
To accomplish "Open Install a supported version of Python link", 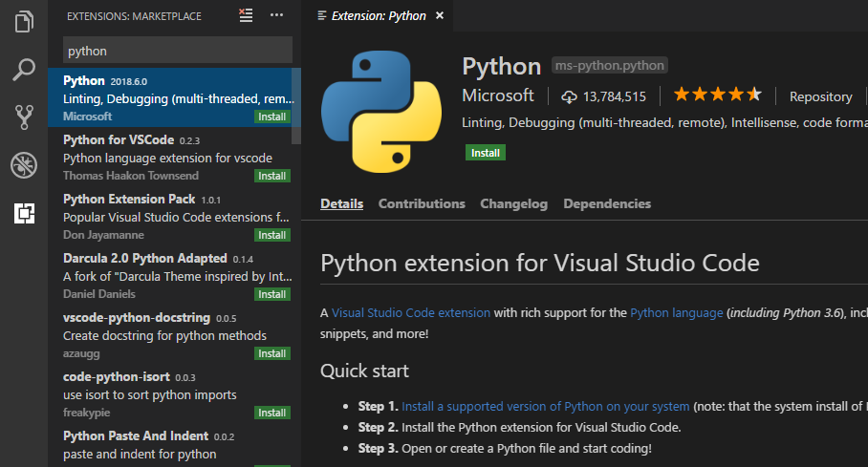I will coord(545,406).
